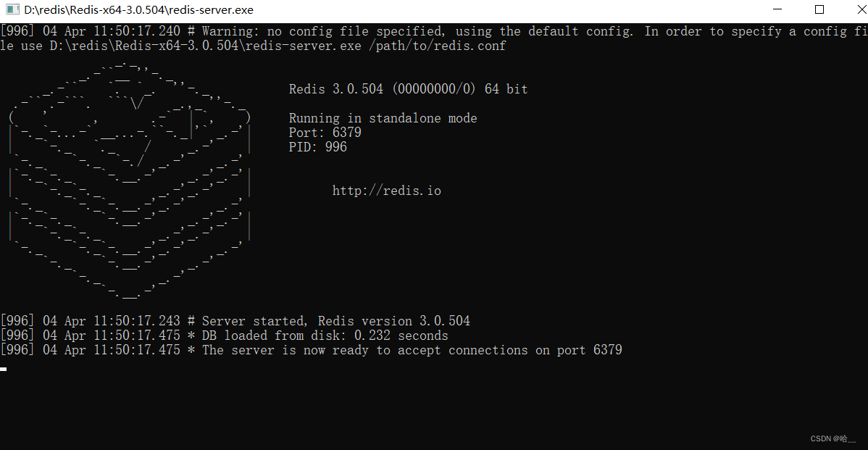Click the 'DB loaded from disk: 0.232 seconds' line

coord(325,336)
